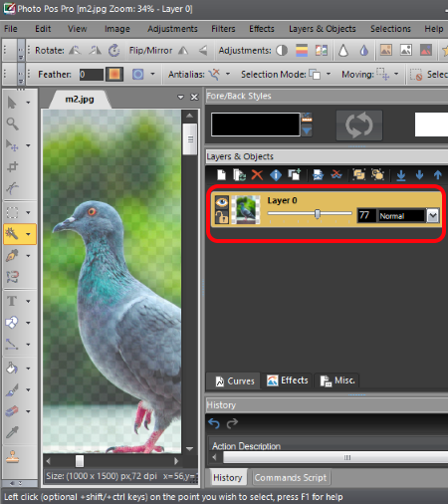
Task: Create a new layer with page icon
Action: 221,174
